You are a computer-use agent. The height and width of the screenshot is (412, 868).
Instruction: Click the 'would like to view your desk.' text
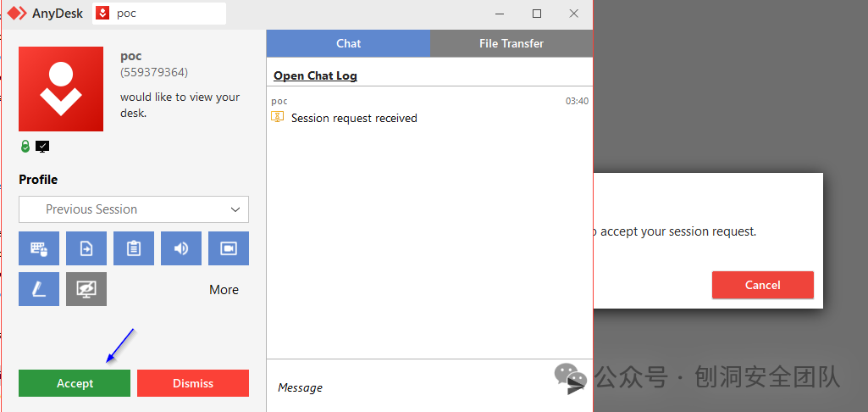click(180, 105)
